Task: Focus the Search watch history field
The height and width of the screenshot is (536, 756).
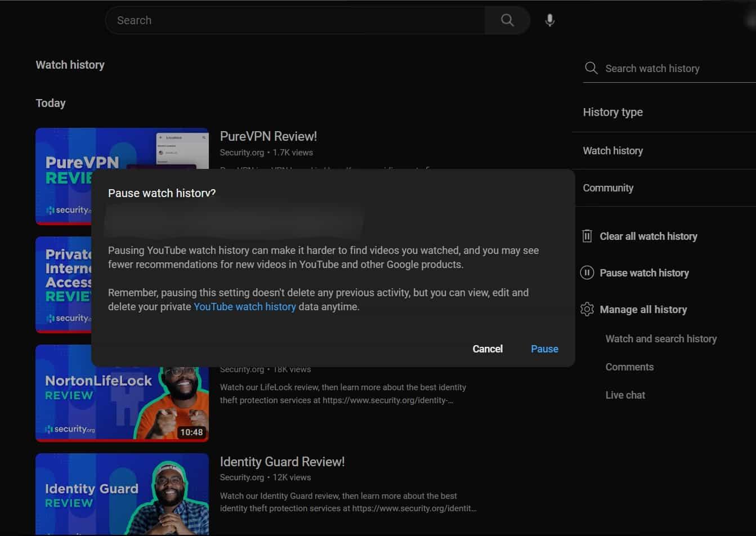Action: [x=669, y=69]
